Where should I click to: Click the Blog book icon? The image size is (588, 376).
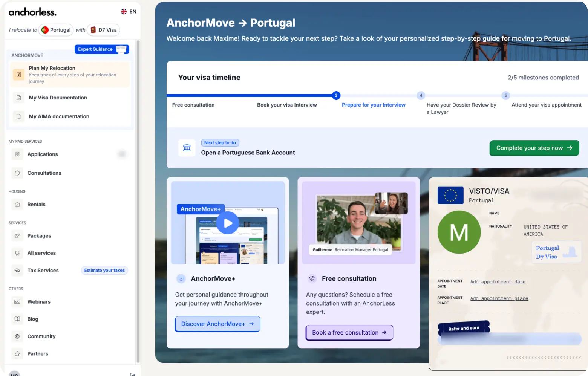click(x=17, y=319)
